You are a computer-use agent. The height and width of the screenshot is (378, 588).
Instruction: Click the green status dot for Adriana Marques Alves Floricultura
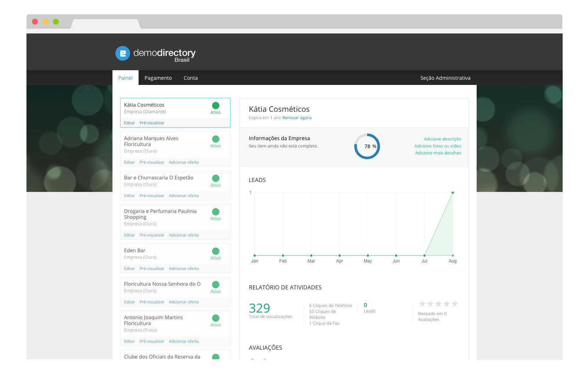pyautogui.click(x=216, y=139)
